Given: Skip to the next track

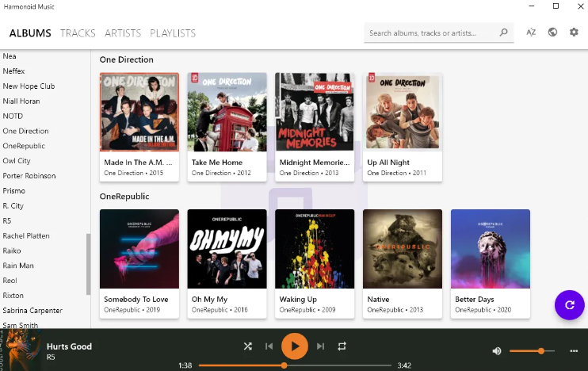Looking at the screenshot, I should coord(320,346).
